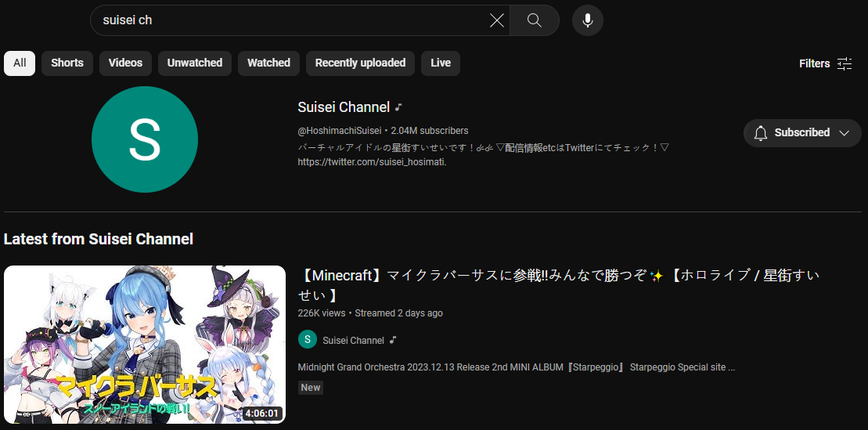The height and width of the screenshot is (430, 868).
Task: Click the small channel avatar under the video
Action: pos(308,340)
